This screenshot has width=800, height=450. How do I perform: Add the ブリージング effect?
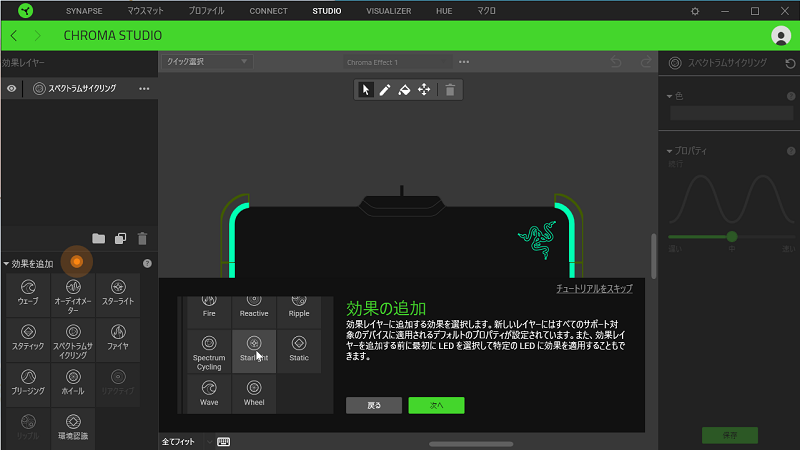[x=28, y=384]
